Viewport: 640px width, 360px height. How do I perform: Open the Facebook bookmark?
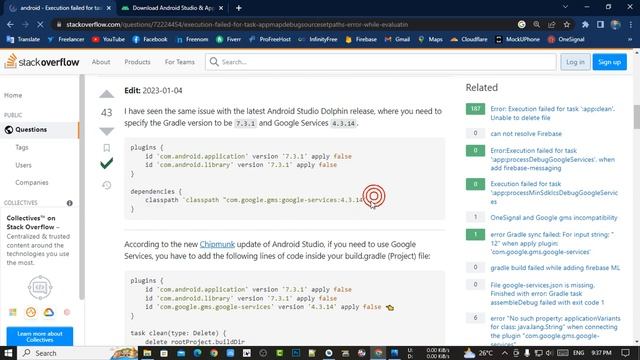150,39
